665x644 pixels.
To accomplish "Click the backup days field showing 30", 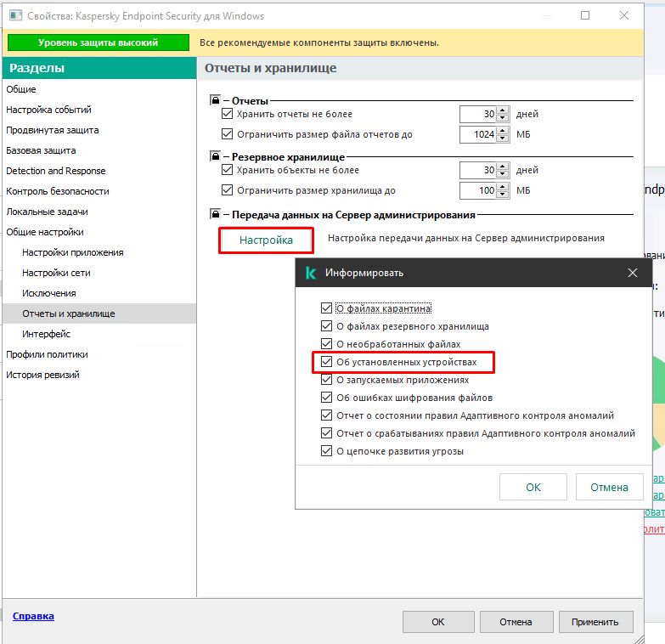I will point(478,170).
